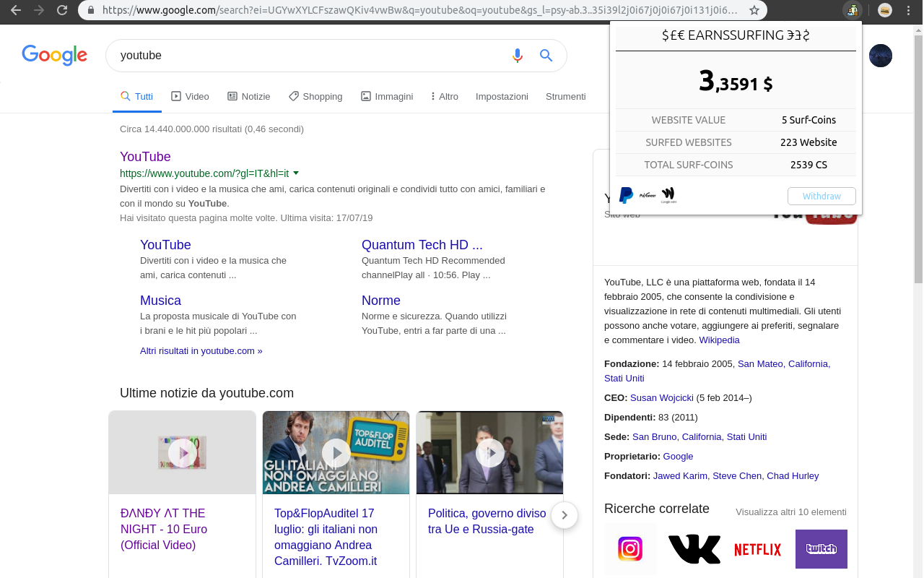Viewport: 924px width, 578px height.
Task: Click the 223 Website surfed count
Action: click(x=808, y=142)
